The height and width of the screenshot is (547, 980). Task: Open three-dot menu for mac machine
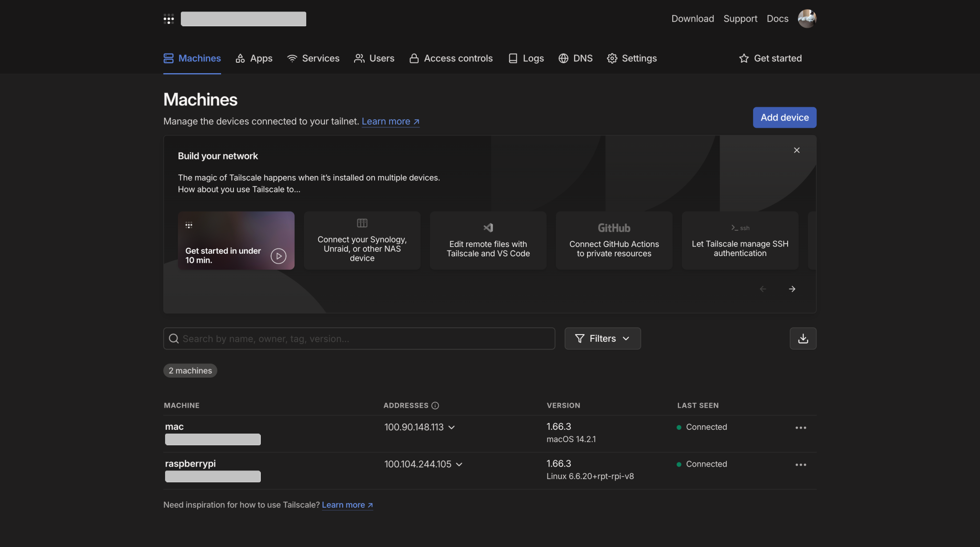pos(801,427)
